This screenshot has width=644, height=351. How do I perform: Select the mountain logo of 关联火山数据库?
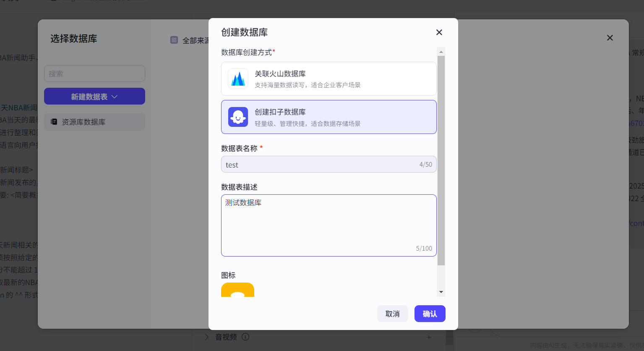tap(238, 79)
